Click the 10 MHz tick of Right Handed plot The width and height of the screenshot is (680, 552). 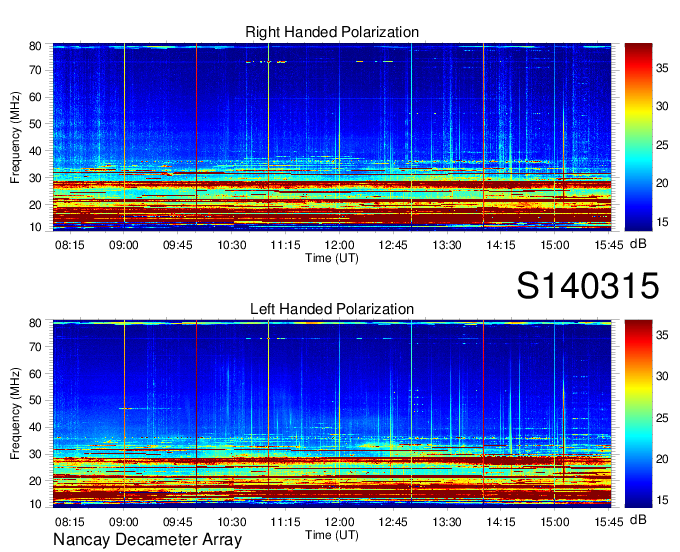click(35, 227)
